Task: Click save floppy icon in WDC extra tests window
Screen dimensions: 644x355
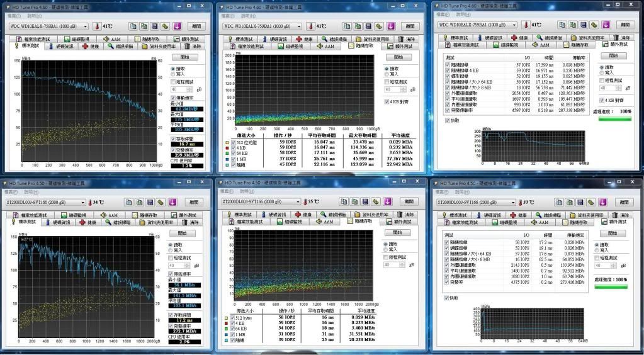Action: tap(583, 25)
